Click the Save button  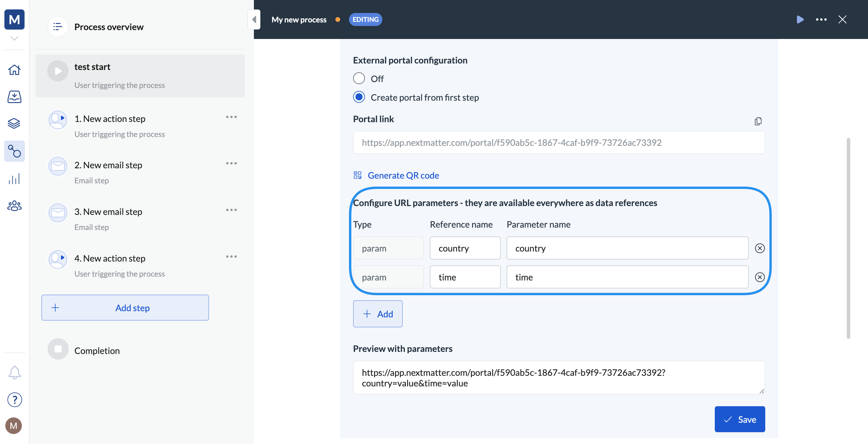click(740, 419)
